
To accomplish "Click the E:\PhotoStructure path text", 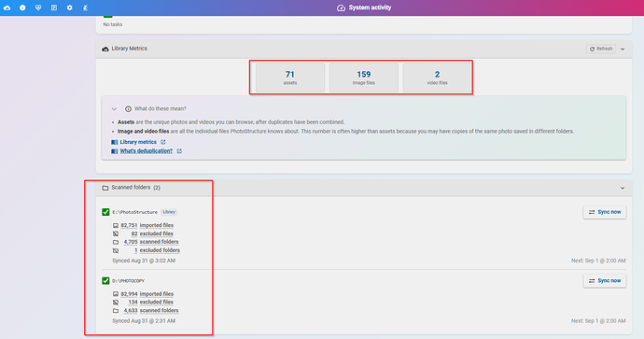I will pos(134,212).
